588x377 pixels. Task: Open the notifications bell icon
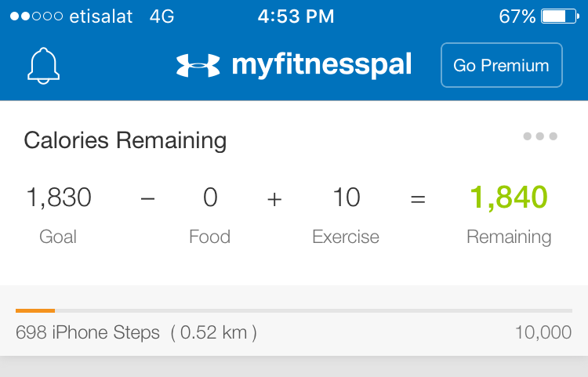tap(43, 66)
